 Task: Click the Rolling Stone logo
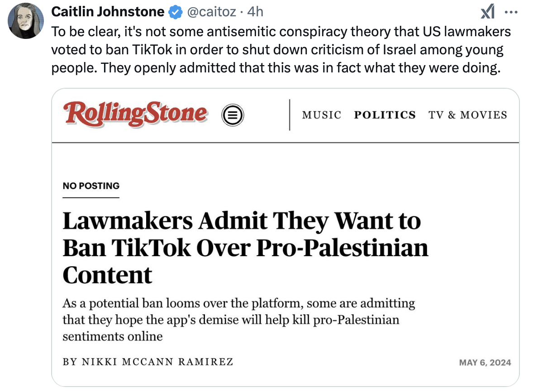[x=136, y=114]
